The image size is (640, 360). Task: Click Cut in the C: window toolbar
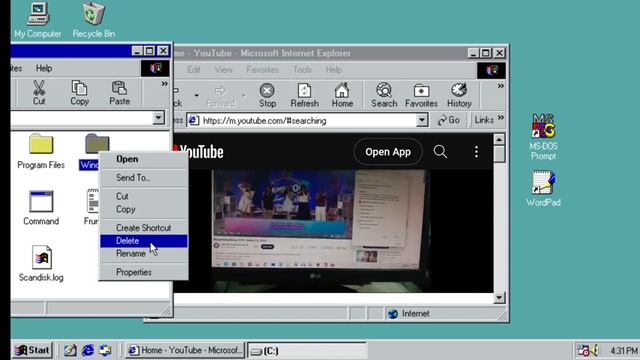39,93
